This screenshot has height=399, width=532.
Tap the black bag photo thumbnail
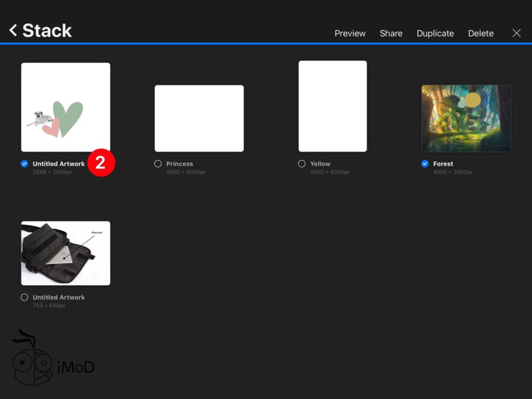point(65,253)
